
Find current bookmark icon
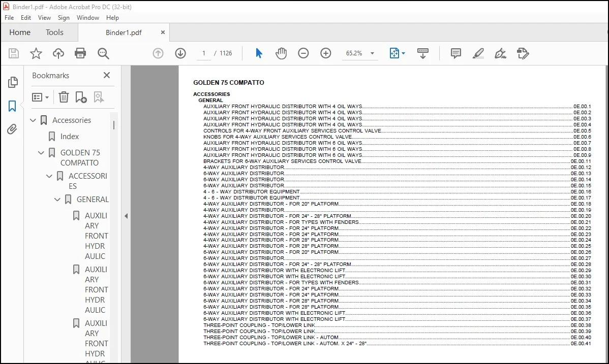click(x=99, y=97)
